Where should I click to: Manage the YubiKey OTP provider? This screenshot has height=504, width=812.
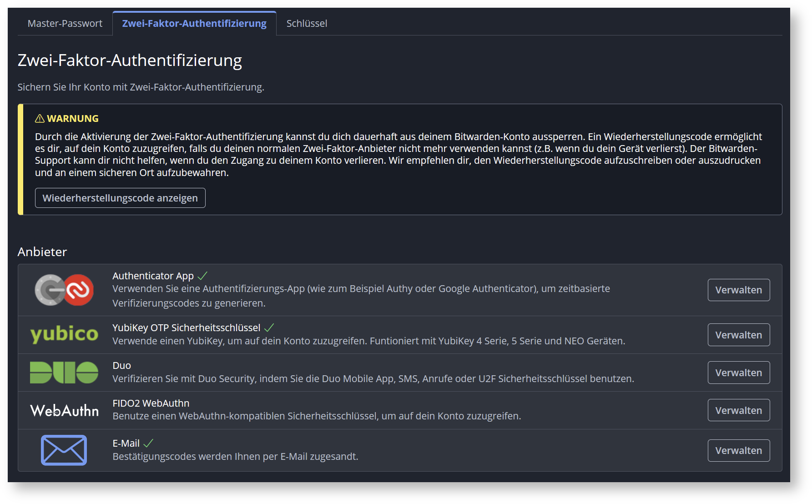coord(738,335)
